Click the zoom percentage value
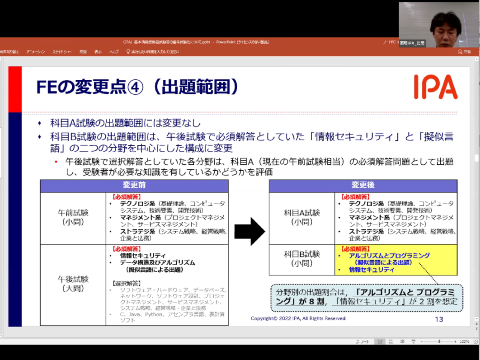 (x=464, y=342)
